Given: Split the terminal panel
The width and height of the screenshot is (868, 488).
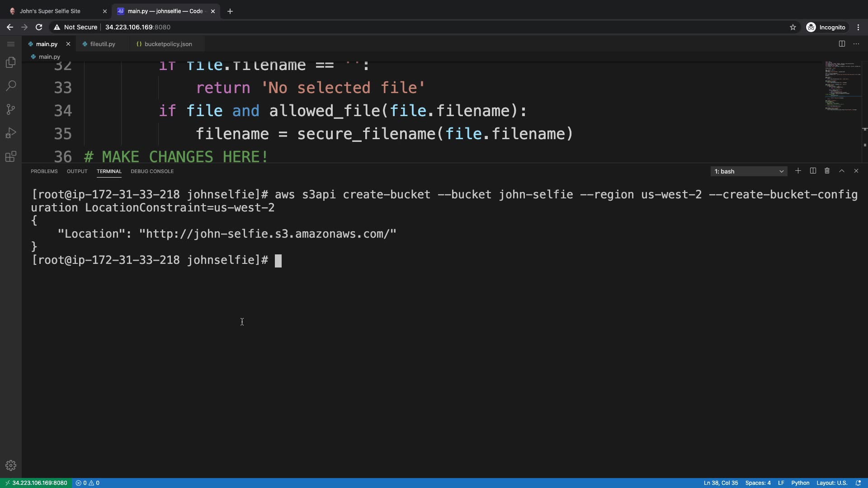Looking at the screenshot, I should [x=813, y=171].
